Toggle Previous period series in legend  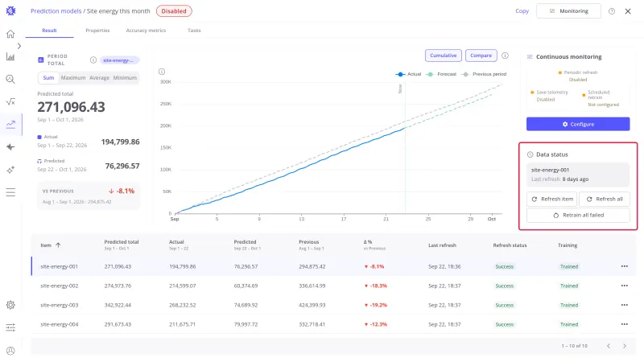(484, 74)
